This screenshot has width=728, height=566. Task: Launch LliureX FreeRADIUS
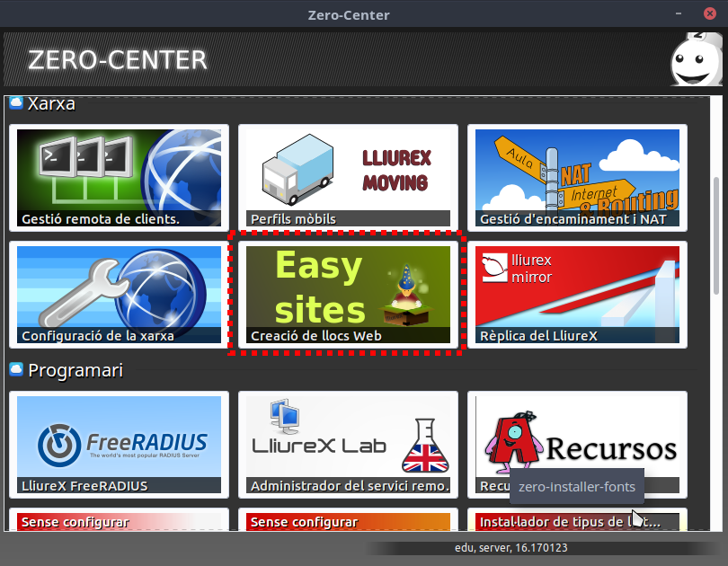click(x=119, y=444)
